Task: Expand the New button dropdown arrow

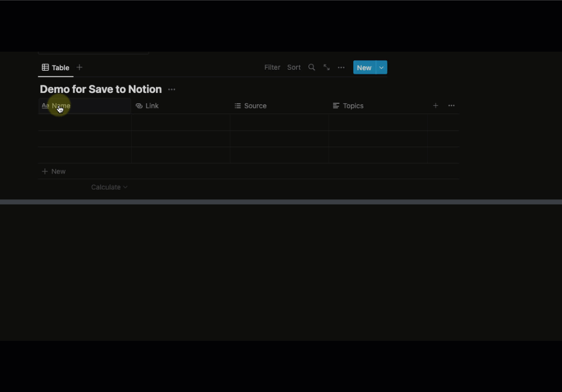Action: (x=381, y=68)
